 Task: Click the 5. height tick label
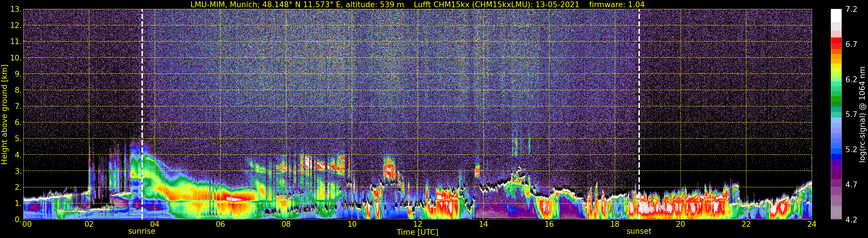pyautogui.click(x=18, y=139)
